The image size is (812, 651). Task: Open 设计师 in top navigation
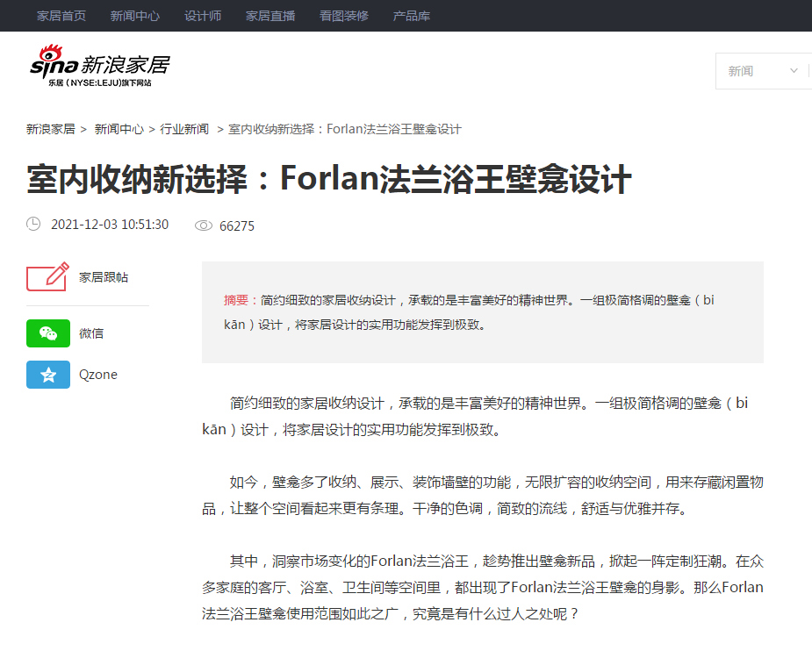[203, 16]
